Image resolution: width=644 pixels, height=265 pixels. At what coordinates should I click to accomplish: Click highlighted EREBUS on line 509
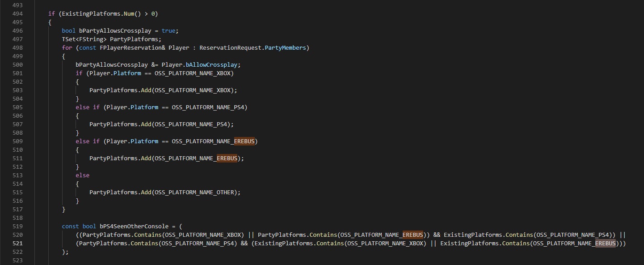pyautogui.click(x=244, y=141)
